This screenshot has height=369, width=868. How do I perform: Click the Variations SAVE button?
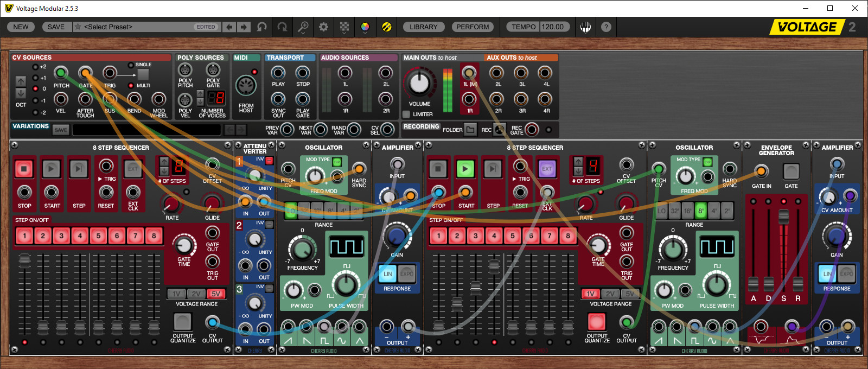click(61, 130)
